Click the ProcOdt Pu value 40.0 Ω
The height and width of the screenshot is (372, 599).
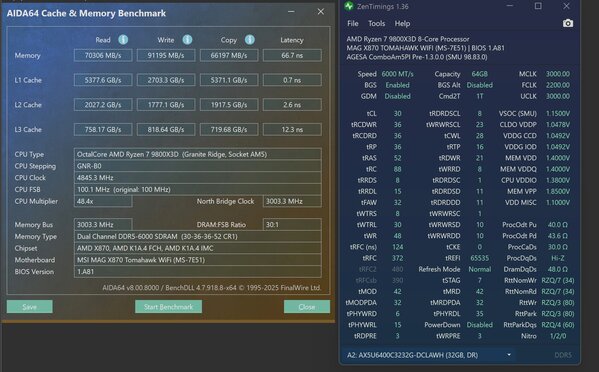pos(558,225)
